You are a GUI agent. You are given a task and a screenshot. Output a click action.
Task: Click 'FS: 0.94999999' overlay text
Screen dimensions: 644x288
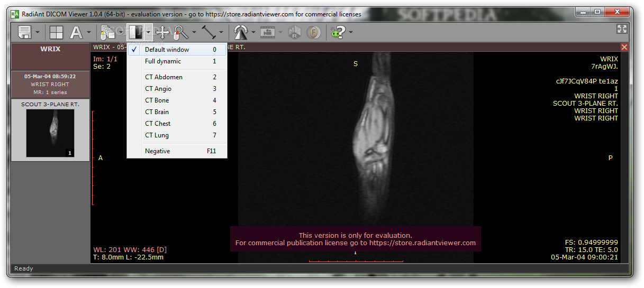[x=591, y=243]
